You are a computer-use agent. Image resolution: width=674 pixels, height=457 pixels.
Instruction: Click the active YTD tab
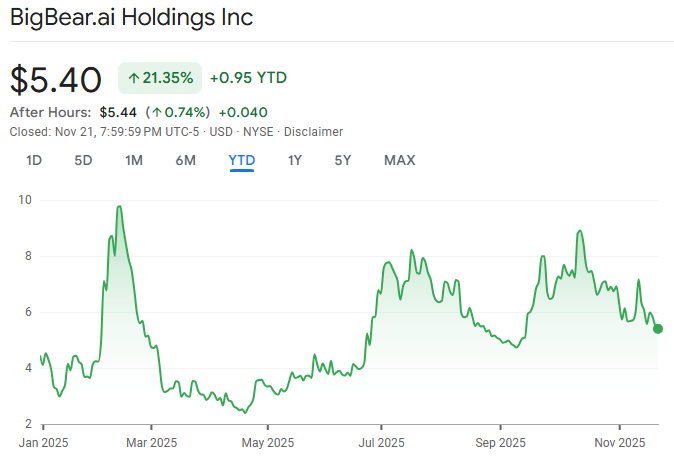241,160
